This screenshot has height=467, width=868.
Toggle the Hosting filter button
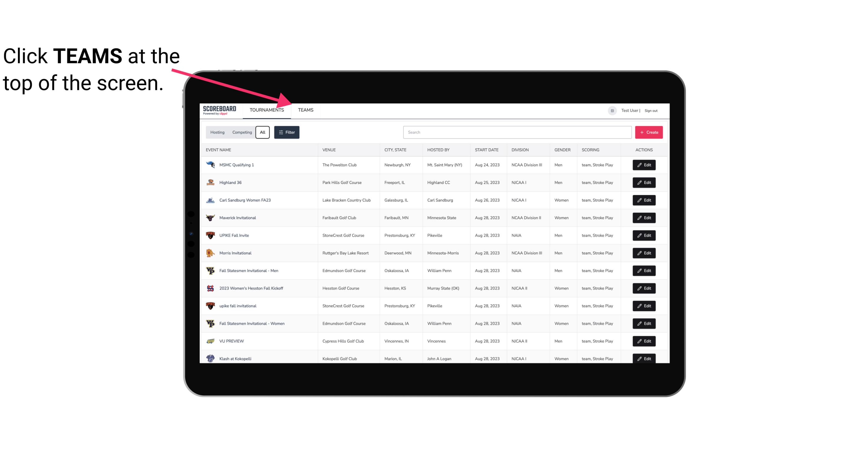coord(217,132)
